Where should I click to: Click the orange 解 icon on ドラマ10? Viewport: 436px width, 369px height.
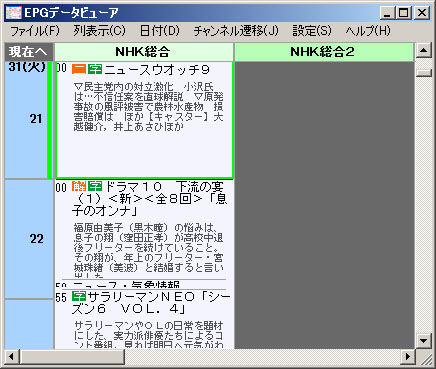[x=79, y=186]
